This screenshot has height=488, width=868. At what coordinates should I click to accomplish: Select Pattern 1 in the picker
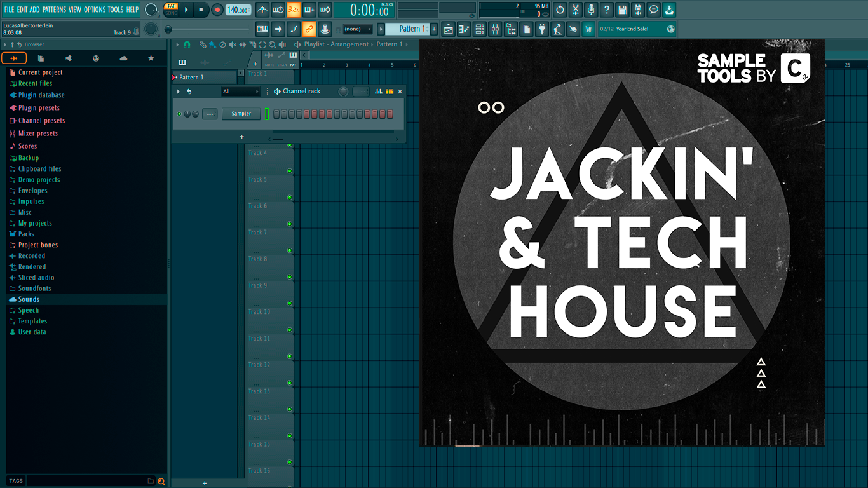205,78
